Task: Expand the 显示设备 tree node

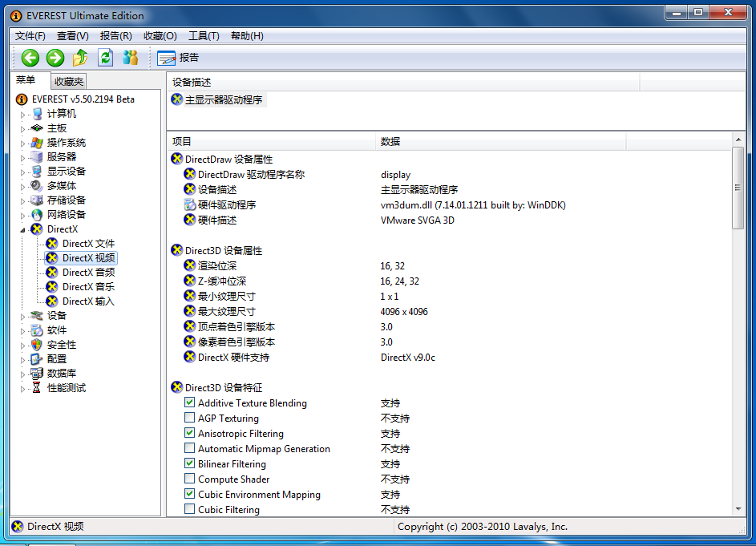Action: tap(23, 172)
